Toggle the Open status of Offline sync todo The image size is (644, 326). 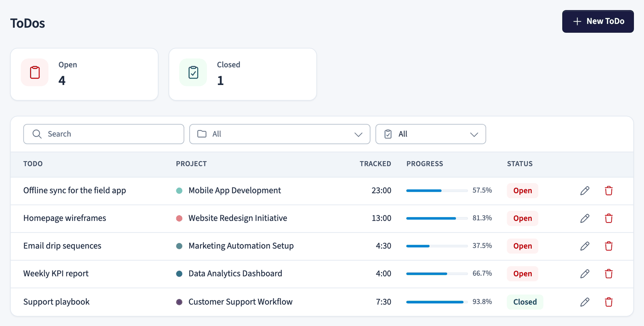point(522,191)
